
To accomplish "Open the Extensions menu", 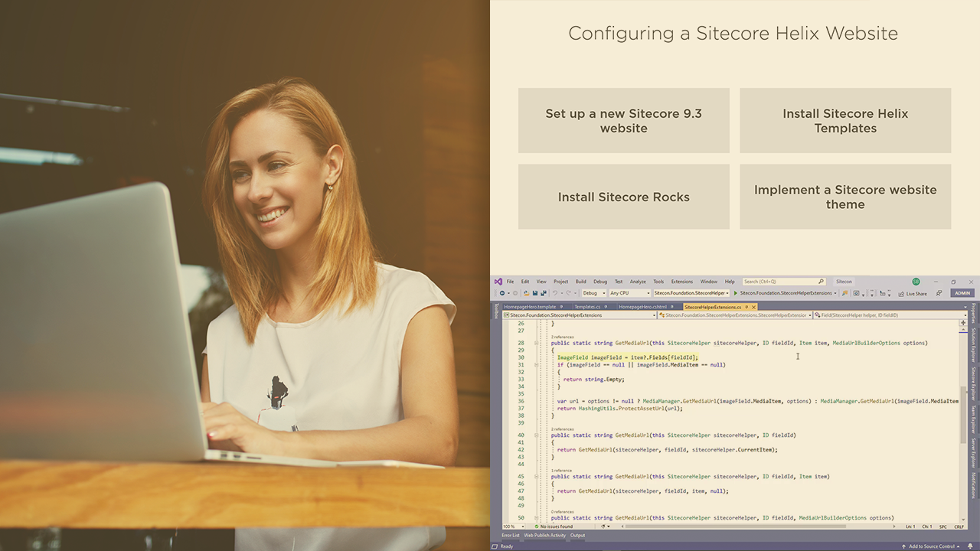I will pos(681,282).
